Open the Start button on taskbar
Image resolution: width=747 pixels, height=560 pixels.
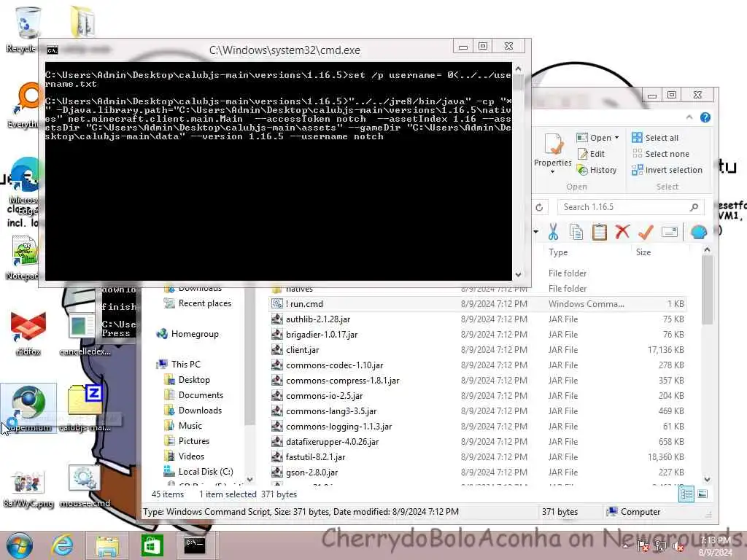coord(19,545)
